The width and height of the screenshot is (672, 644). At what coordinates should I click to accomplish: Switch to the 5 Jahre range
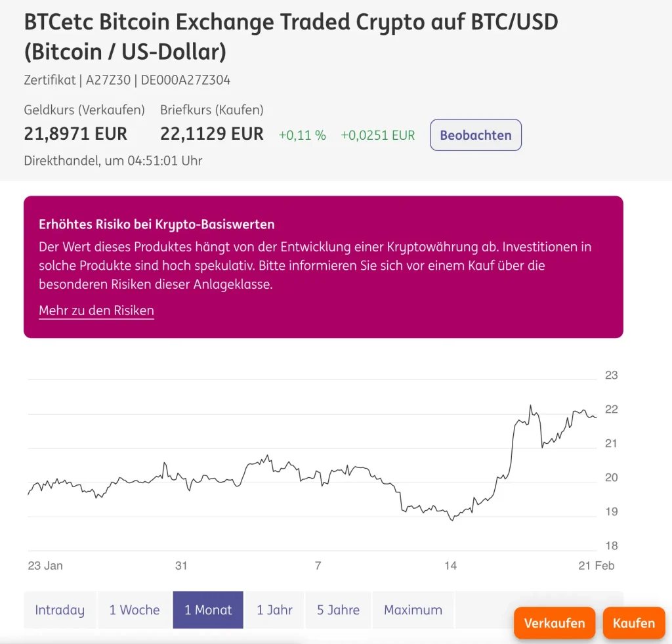coord(338,610)
